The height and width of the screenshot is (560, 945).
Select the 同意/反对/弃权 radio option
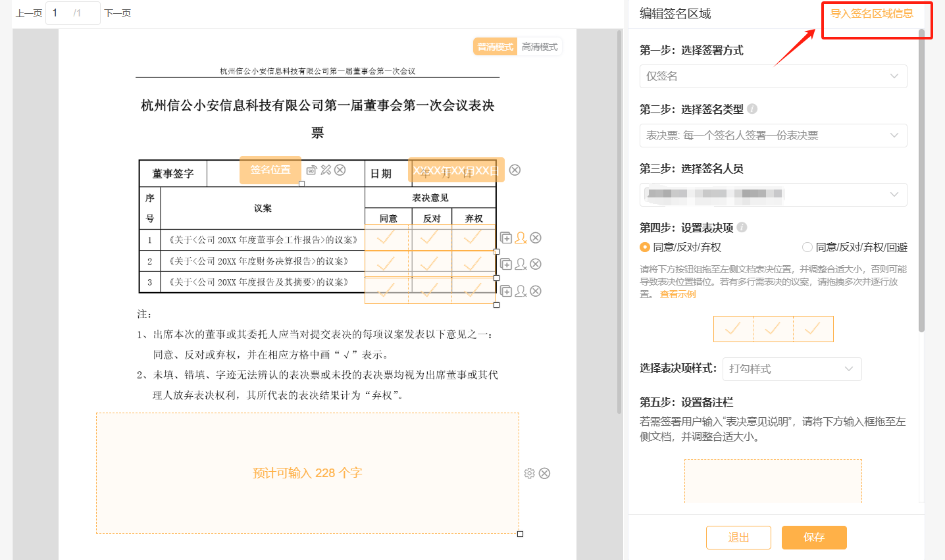645,247
